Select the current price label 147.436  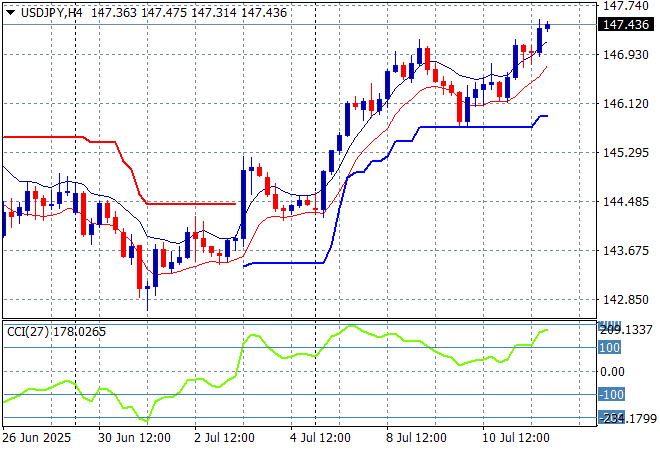627,25
